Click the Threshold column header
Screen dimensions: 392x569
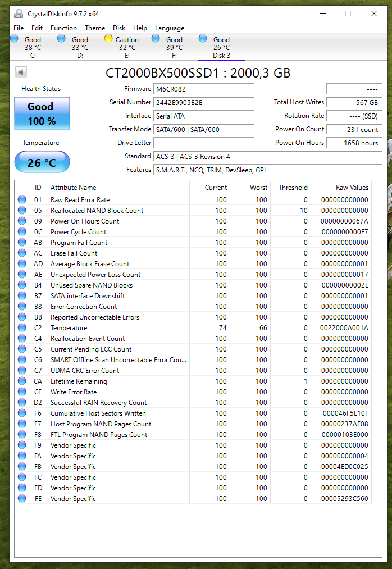(x=291, y=188)
